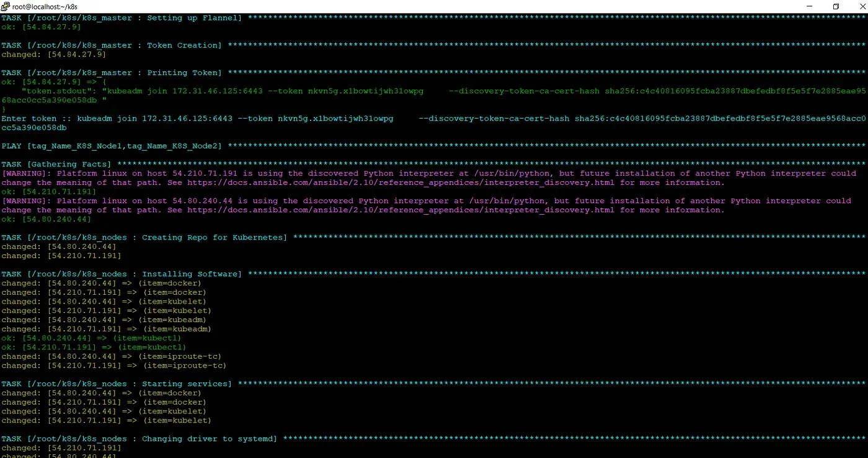Open the PuTTY system menu icon
Viewport: 868px width, 458px height.
(6, 6)
